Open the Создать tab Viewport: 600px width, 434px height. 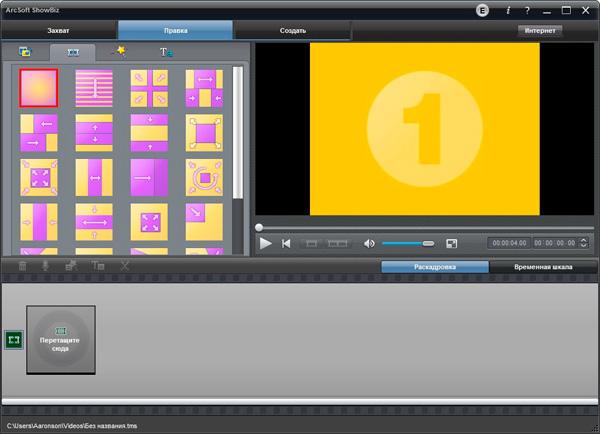[292, 31]
